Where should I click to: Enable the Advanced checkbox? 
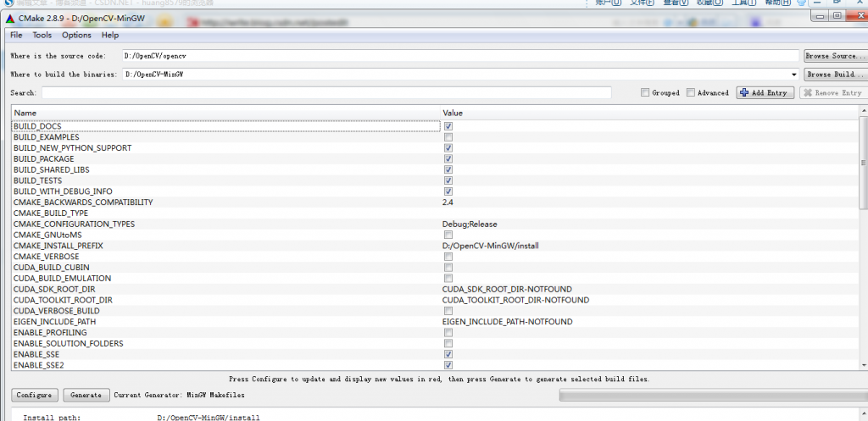690,93
